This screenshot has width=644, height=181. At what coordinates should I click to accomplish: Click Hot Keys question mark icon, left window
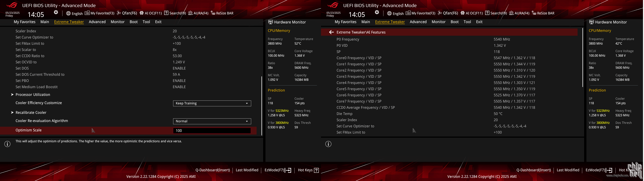(x=316, y=170)
